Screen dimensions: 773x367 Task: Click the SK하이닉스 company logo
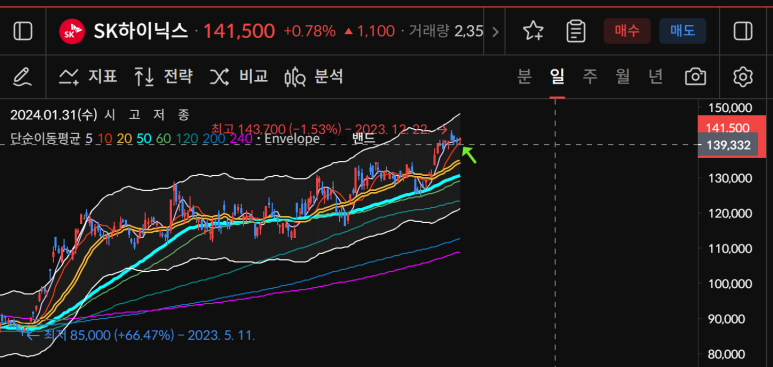(71, 32)
